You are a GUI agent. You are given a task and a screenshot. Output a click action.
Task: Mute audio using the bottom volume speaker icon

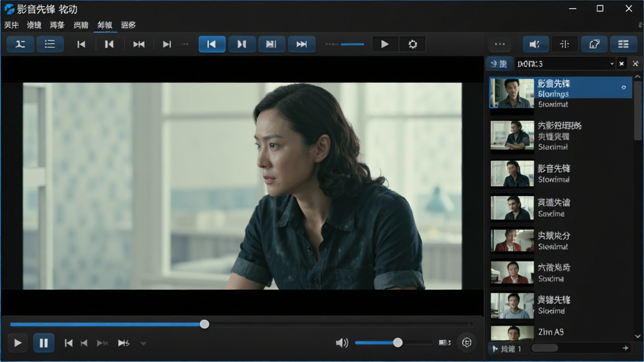tap(341, 343)
